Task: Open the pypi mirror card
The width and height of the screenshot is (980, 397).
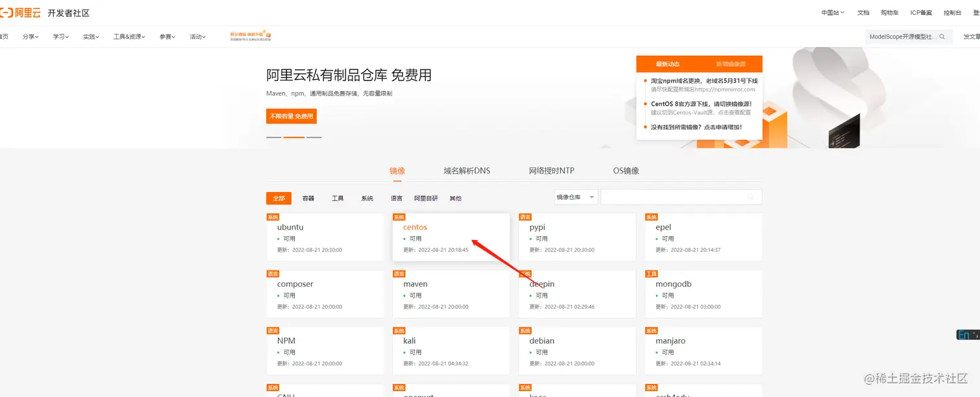Action: click(x=577, y=237)
